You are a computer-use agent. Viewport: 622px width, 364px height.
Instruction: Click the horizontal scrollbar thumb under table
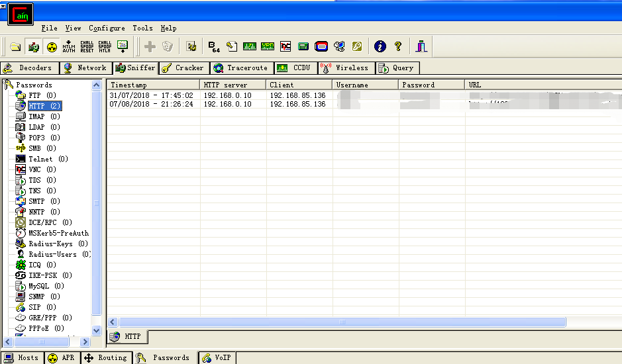342,322
